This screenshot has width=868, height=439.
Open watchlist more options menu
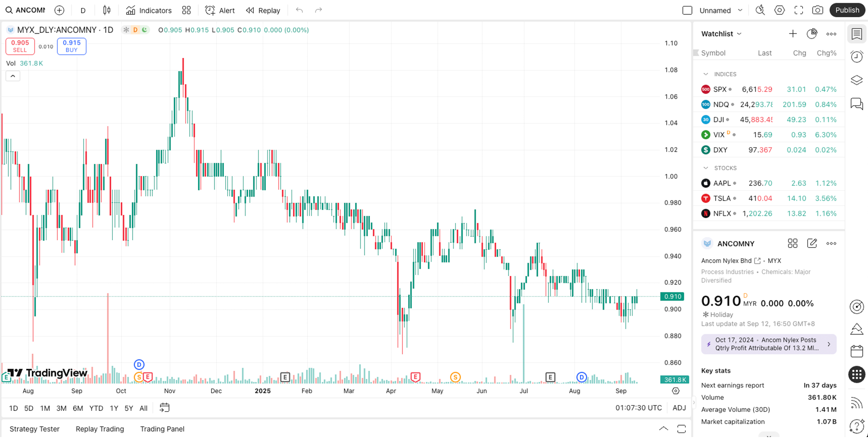(831, 34)
